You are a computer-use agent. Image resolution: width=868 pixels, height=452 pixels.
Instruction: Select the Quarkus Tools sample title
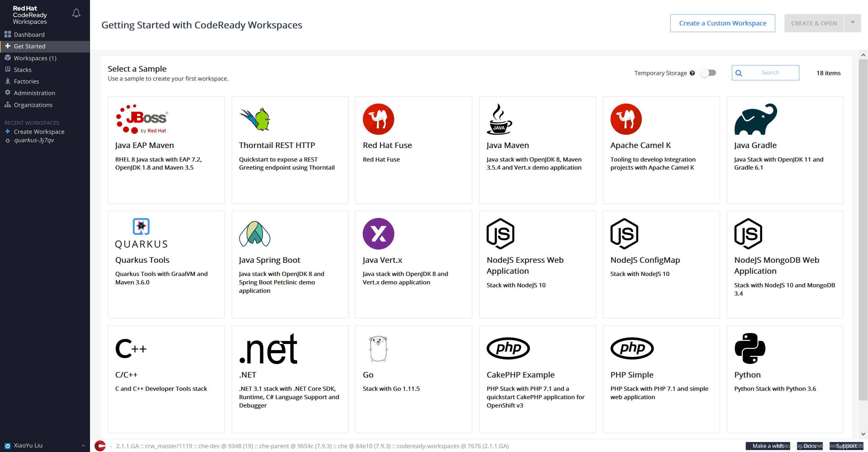[142, 260]
